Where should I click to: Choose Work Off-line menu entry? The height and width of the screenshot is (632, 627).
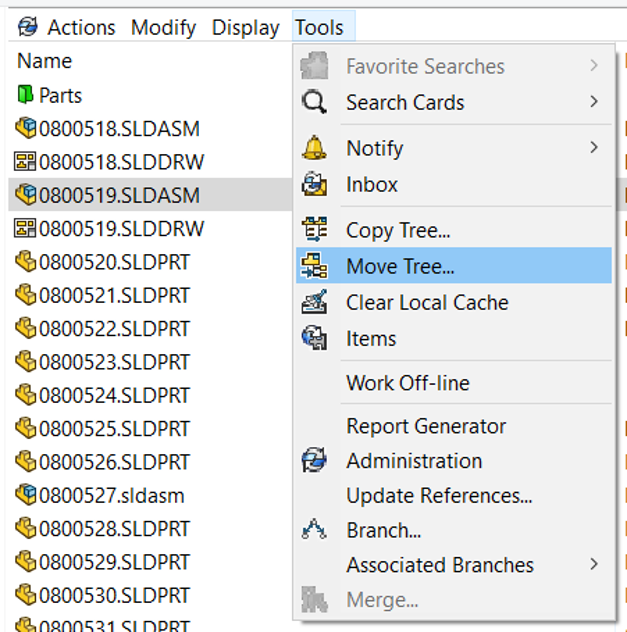407,383
